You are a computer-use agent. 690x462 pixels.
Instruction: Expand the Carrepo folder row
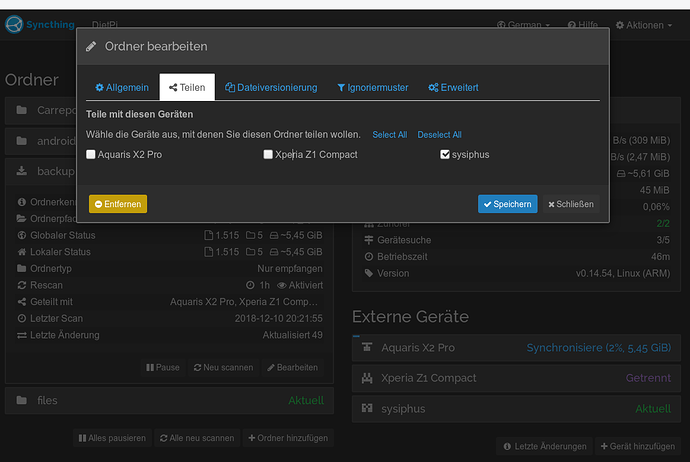40,110
